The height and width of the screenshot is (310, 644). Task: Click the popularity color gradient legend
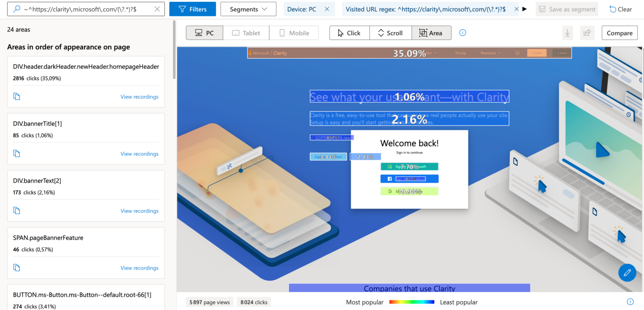[411, 302]
